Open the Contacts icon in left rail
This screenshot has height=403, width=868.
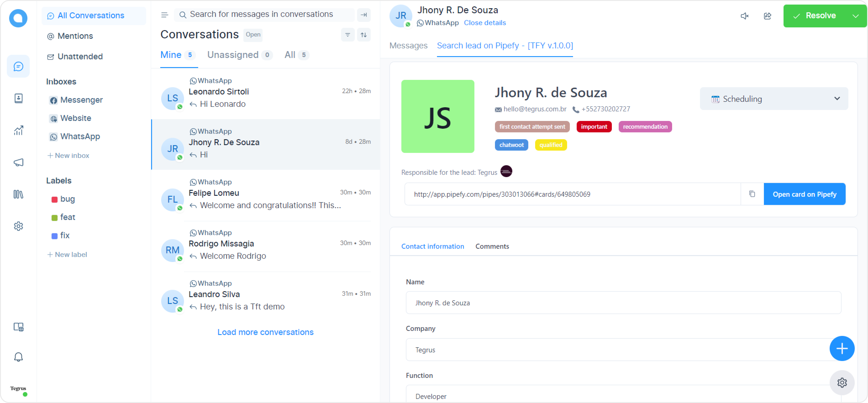pyautogui.click(x=18, y=98)
